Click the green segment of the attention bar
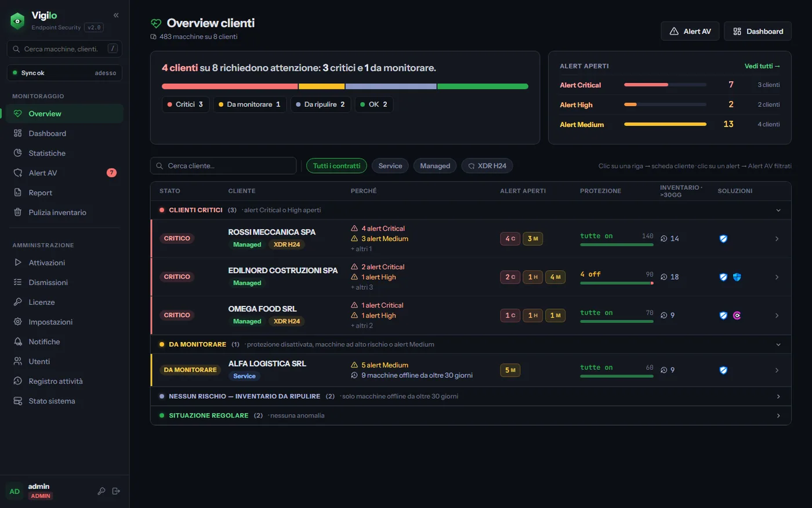Screen dimensions: 812x508 click(483, 87)
